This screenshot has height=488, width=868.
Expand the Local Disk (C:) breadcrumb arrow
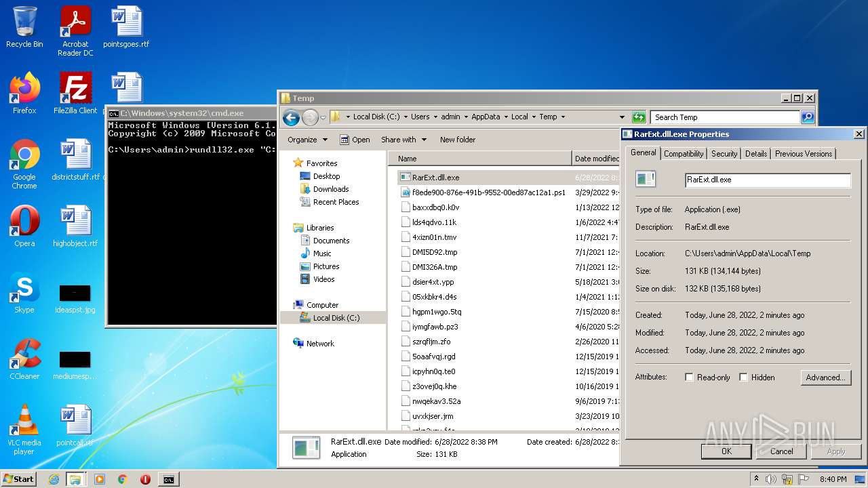click(x=406, y=117)
